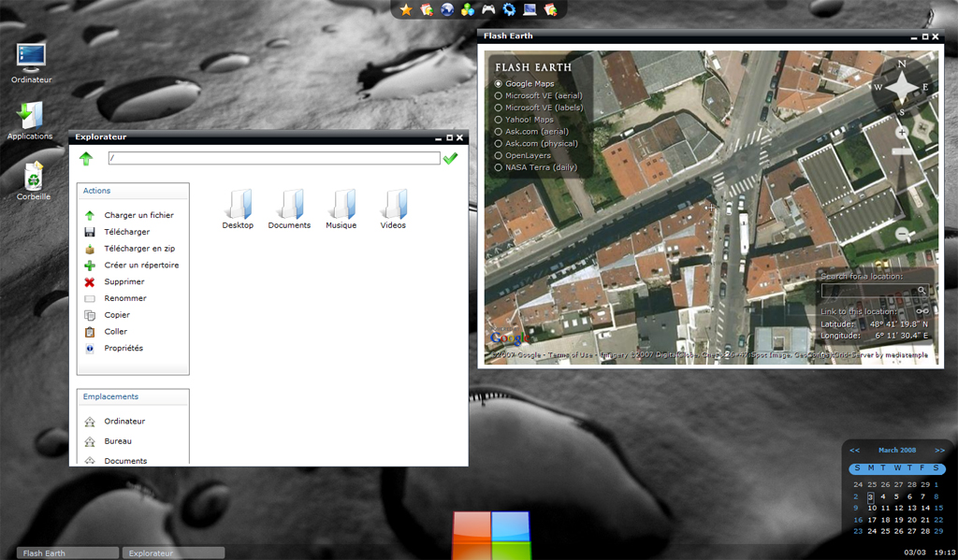
Task: Click the laptop icon in top dock
Action: (530, 9)
